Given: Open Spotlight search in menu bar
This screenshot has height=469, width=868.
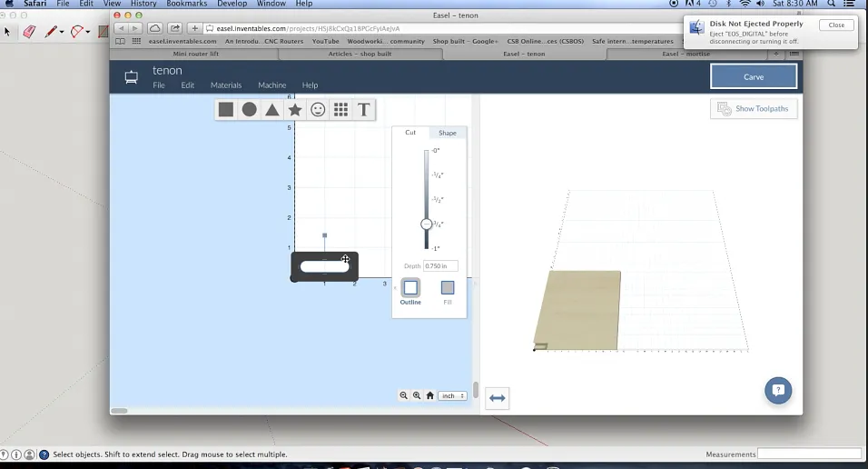Looking at the screenshot, I should (832, 4).
